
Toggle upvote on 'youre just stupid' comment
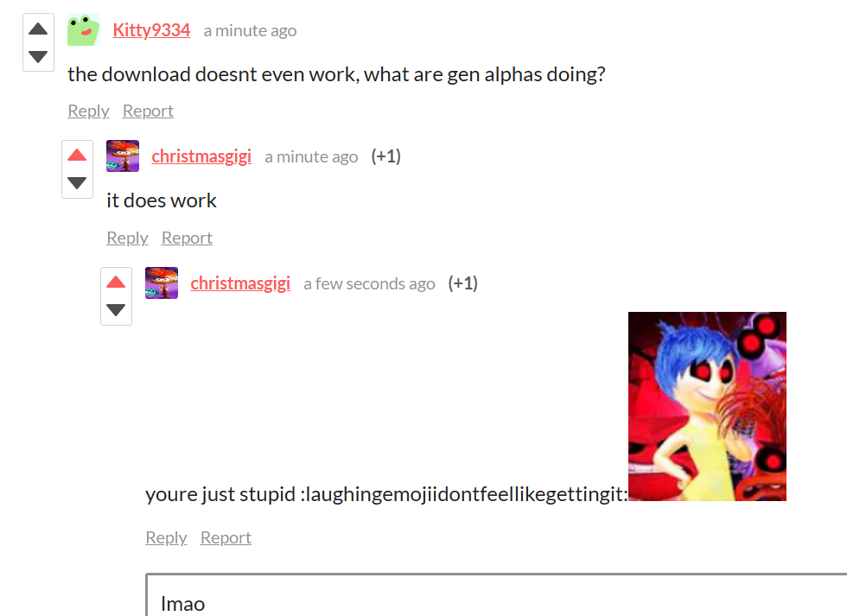pyautogui.click(x=116, y=282)
